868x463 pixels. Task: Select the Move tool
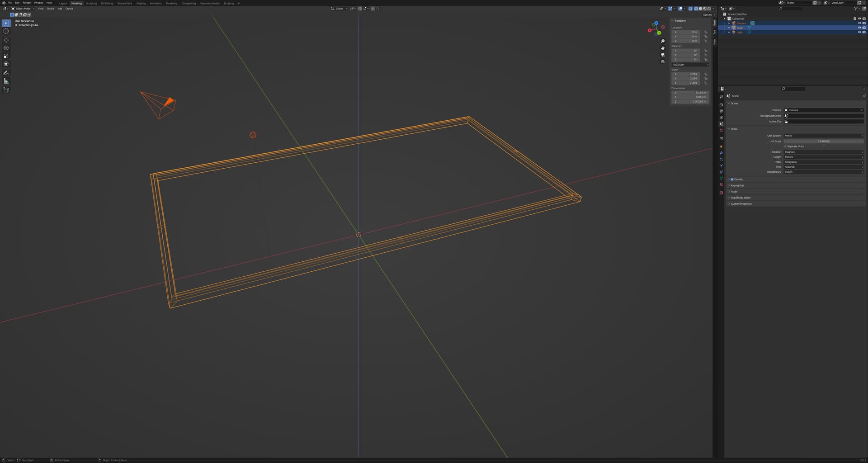pyautogui.click(x=6, y=40)
